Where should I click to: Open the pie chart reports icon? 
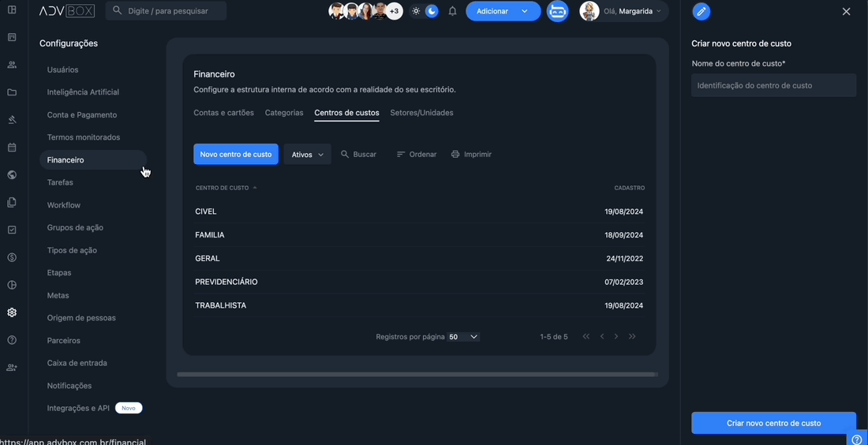[12, 285]
